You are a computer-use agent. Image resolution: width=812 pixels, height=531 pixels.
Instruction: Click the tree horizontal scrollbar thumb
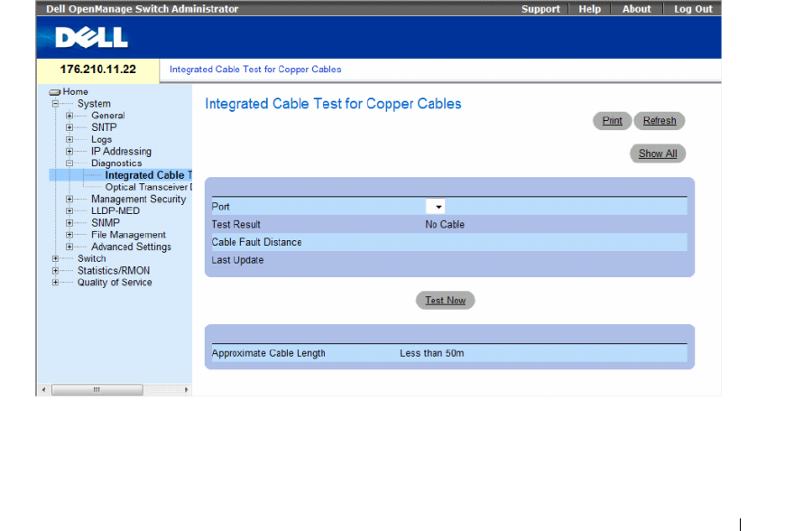97,389
